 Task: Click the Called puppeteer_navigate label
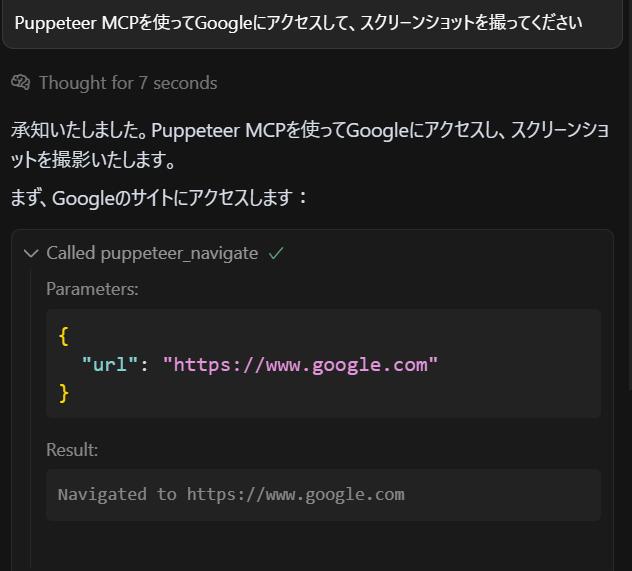click(152, 253)
